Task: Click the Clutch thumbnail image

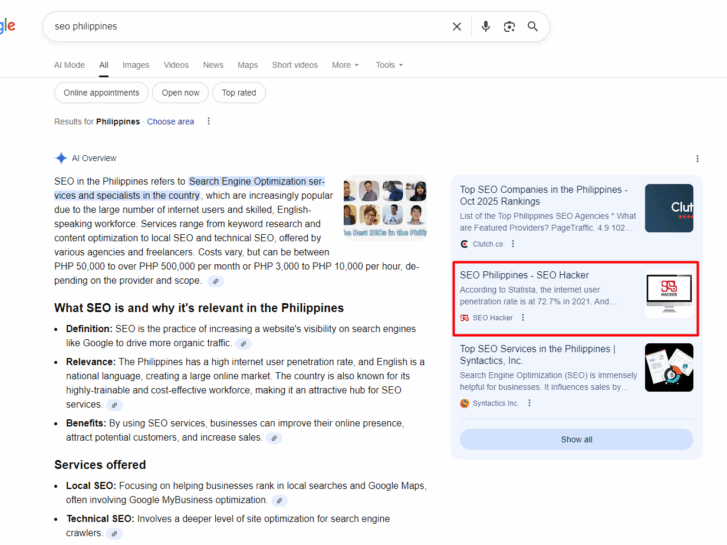Action: point(669,208)
